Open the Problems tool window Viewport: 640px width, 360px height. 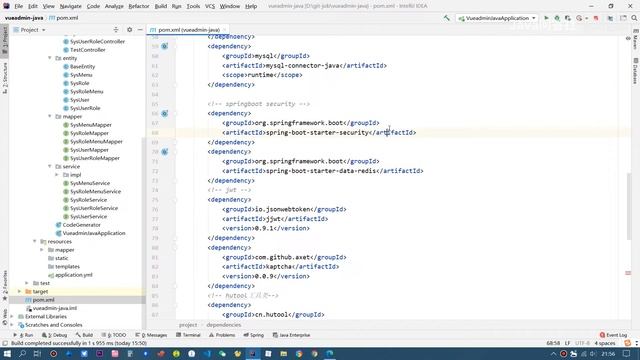[222, 335]
